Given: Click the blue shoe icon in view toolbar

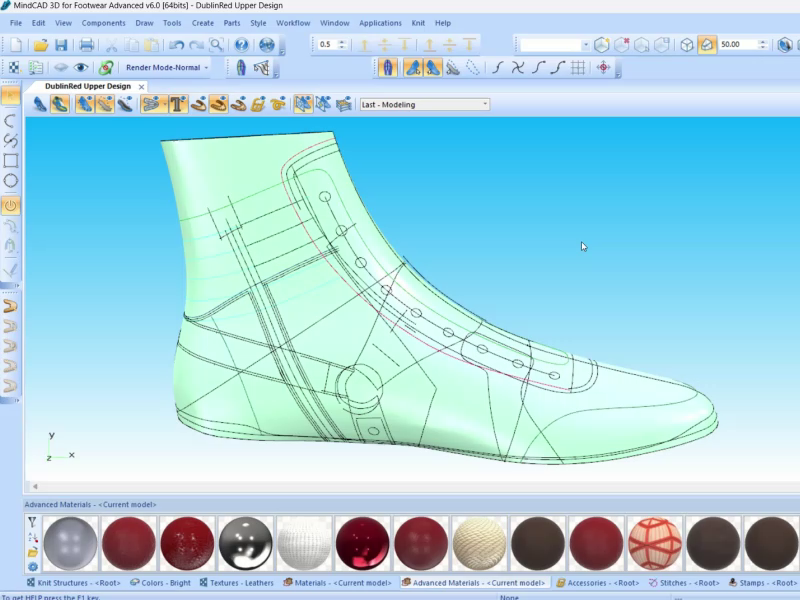Looking at the screenshot, I should 40,105.
